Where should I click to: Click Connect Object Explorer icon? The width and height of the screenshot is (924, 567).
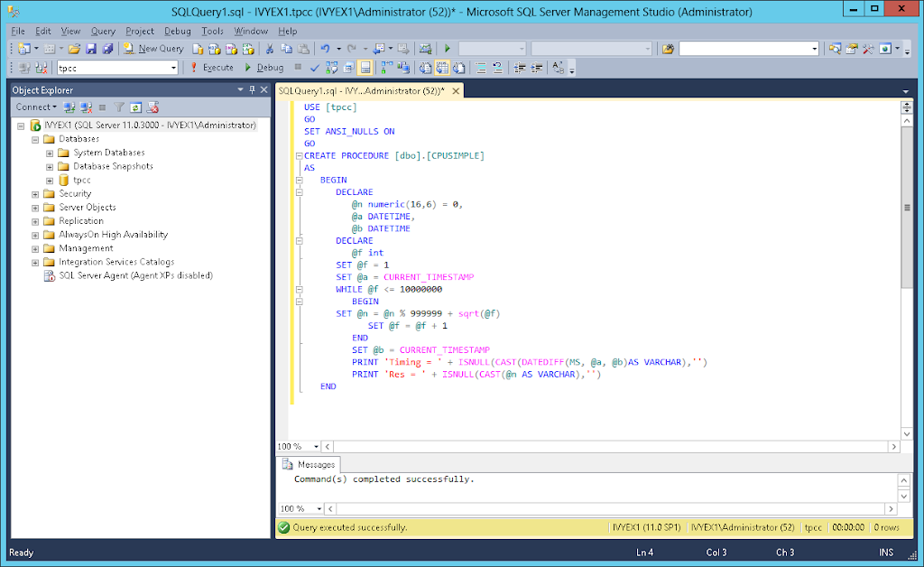(69, 107)
